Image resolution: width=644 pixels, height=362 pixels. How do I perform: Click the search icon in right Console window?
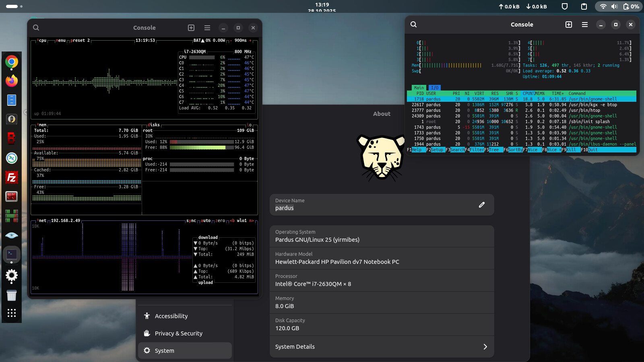[x=413, y=25]
